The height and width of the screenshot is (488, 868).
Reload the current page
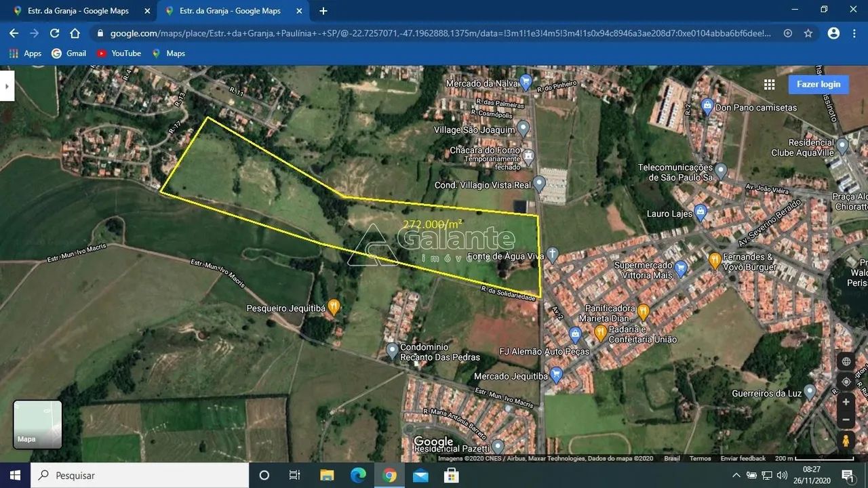click(x=55, y=33)
